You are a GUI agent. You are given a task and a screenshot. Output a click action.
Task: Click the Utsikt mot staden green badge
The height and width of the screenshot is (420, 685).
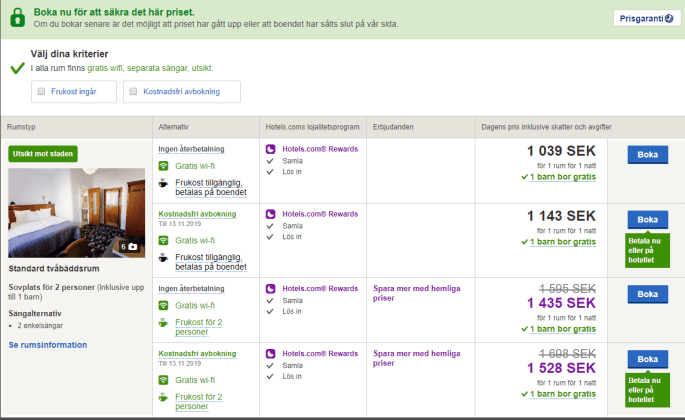(43, 154)
